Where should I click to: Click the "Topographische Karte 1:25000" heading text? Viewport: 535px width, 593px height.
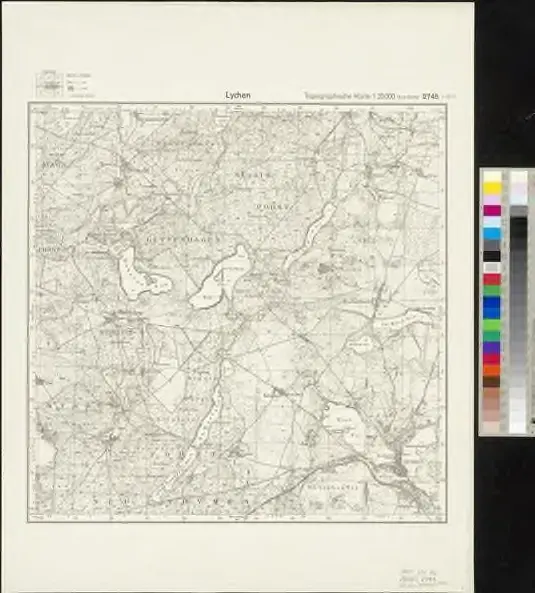(x=349, y=96)
